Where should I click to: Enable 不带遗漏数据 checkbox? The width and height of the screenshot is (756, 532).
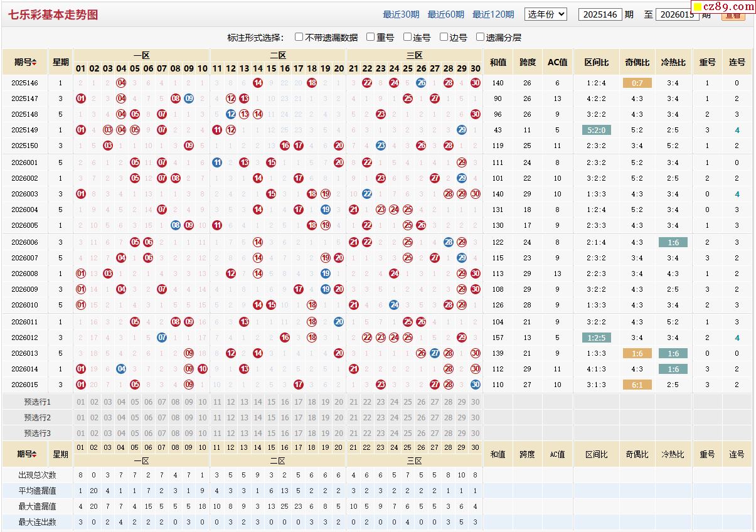299,37
